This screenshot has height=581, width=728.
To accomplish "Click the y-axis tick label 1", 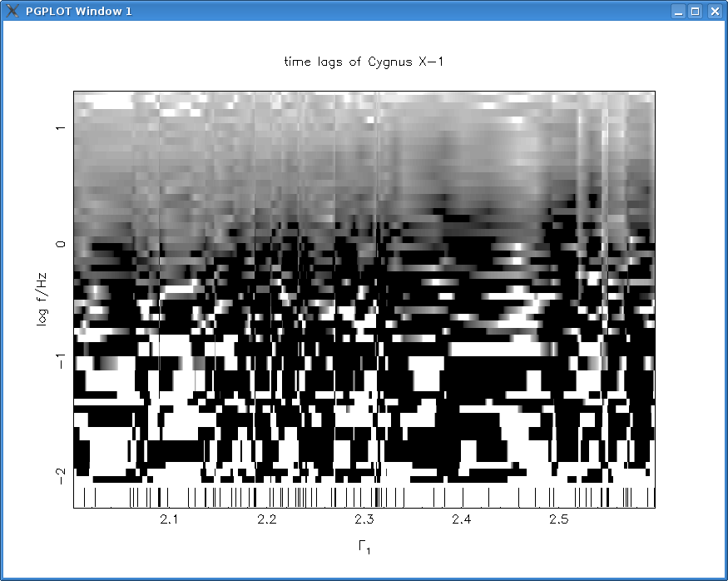I will (x=61, y=127).
